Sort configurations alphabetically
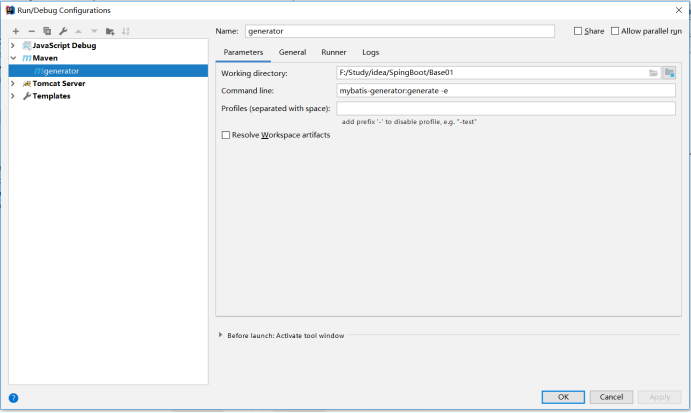 [x=126, y=31]
